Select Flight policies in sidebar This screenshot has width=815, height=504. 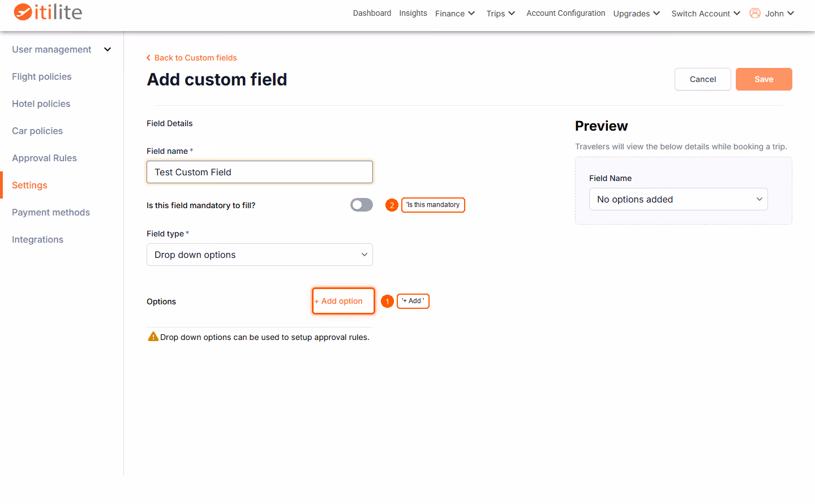tap(42, 76)
